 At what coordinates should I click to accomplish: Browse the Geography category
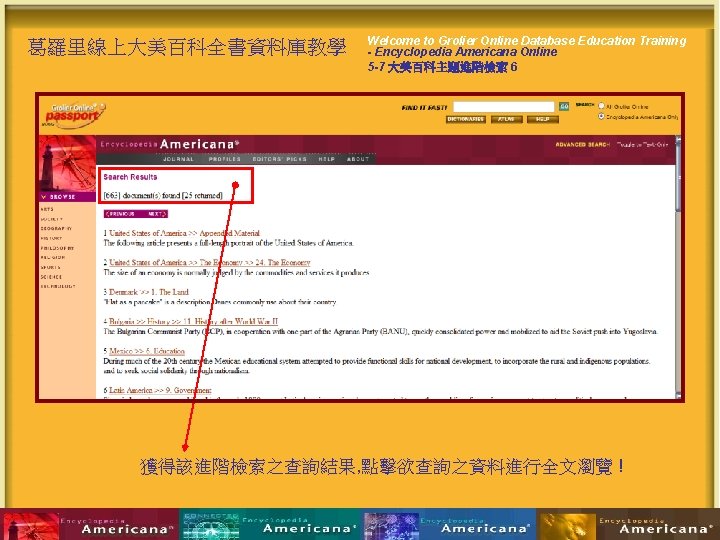(x=56, y=229)
